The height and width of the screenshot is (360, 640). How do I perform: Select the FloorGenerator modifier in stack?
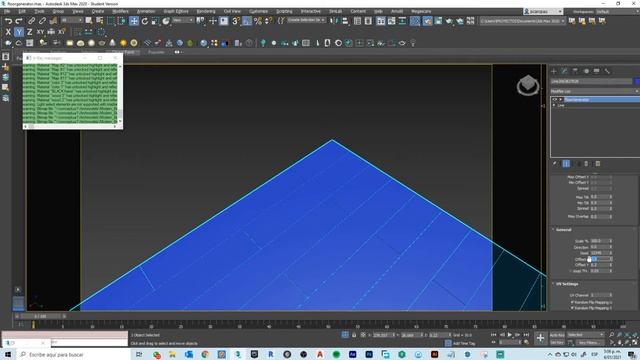(602, 100)
